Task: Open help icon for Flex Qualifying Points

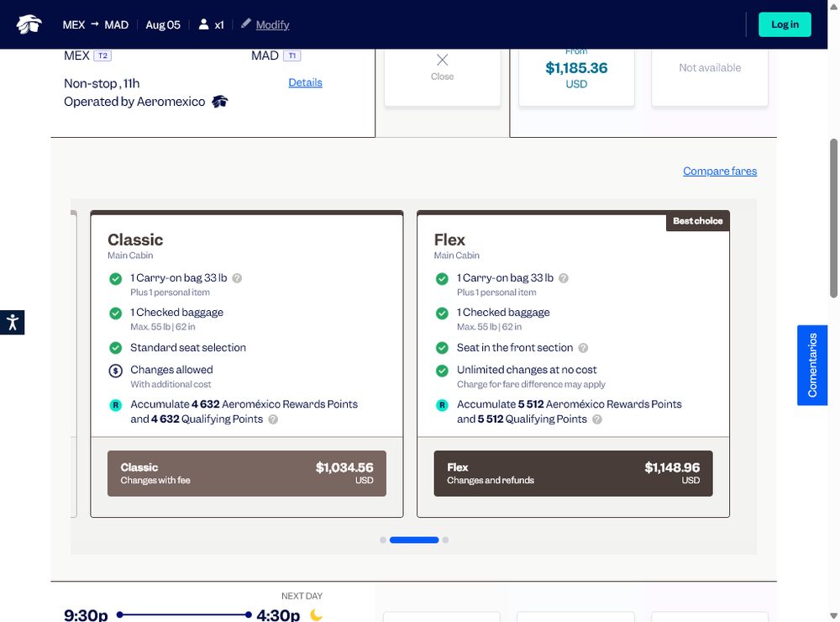Action: tap(597, 419)
